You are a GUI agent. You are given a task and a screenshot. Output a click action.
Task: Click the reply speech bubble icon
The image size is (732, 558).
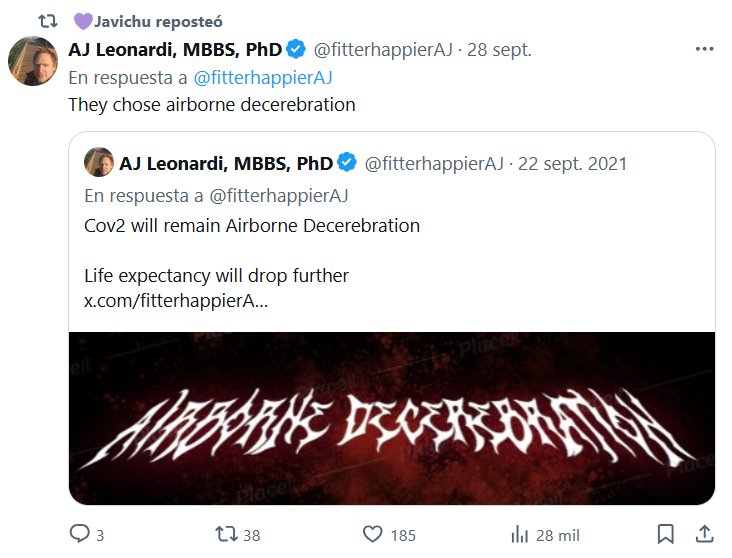80,534
